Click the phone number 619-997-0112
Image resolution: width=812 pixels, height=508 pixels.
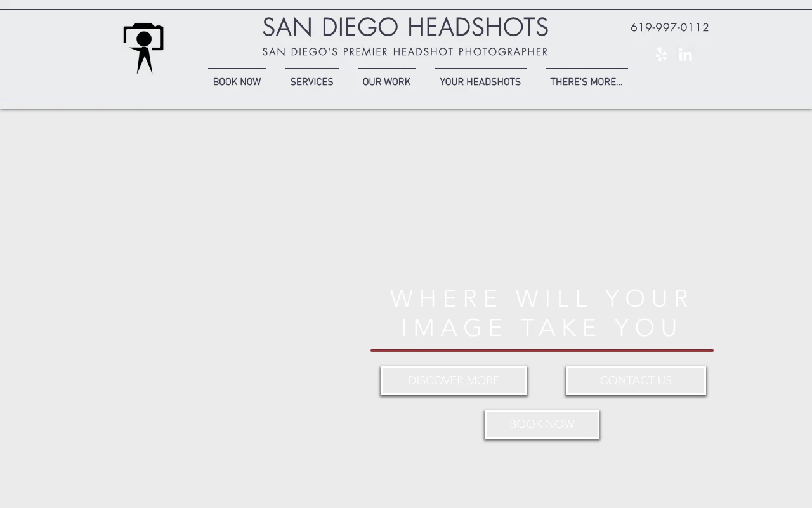tap(669, 27)
